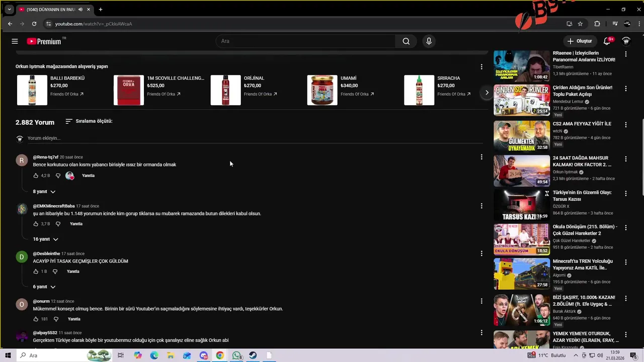Expand 16 yanıt replies
The height and width of the screenshot is (362, 644).
(x=45, y=239)
